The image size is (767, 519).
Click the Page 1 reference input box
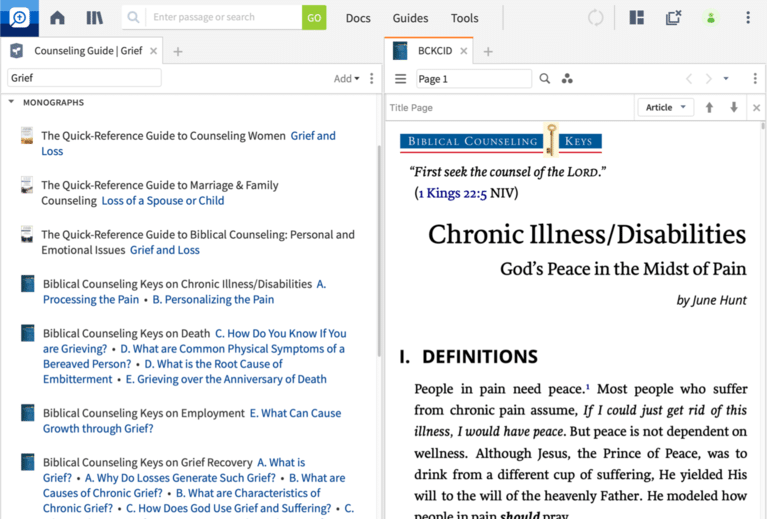tap(474, 79)
